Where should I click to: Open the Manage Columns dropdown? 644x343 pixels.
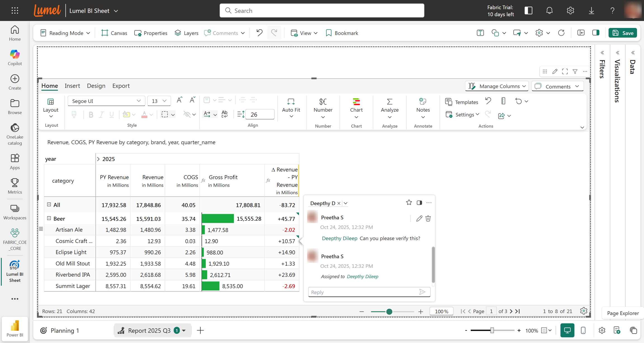click(497, 86)
